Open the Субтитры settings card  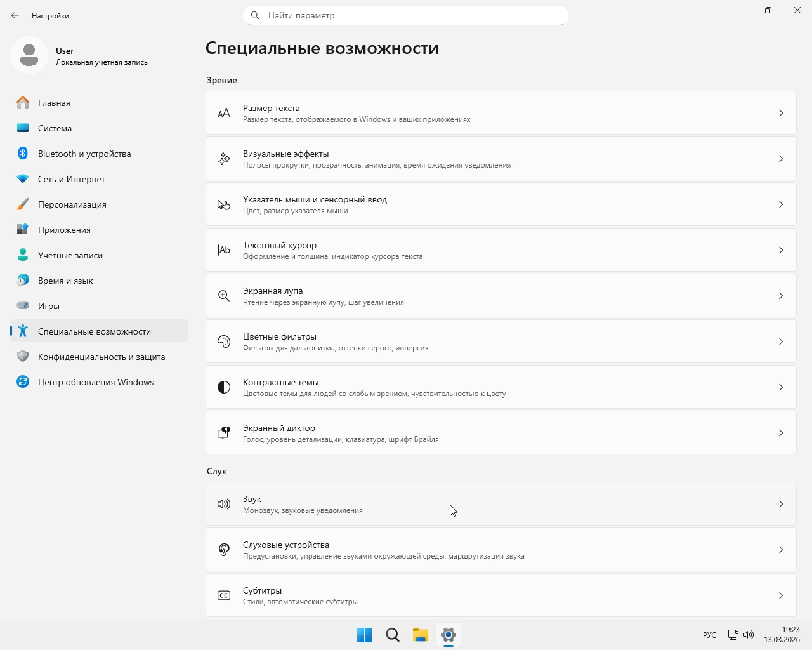pos(501,595)
